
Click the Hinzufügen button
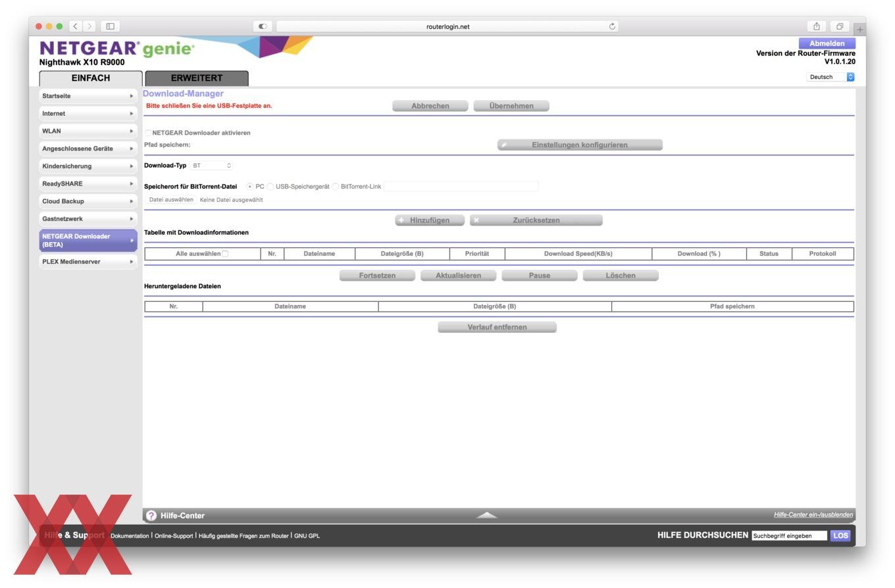(430, 220)
